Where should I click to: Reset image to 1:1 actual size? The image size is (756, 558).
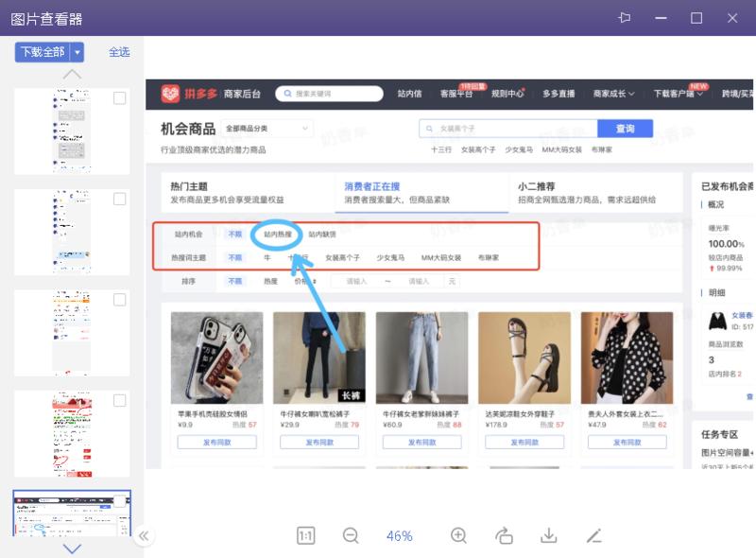305,536
